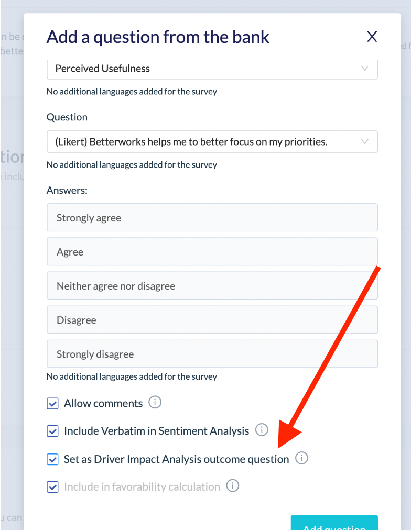Open the Question dropdown chevron
The image size is (411, 532).
(365, 142)
